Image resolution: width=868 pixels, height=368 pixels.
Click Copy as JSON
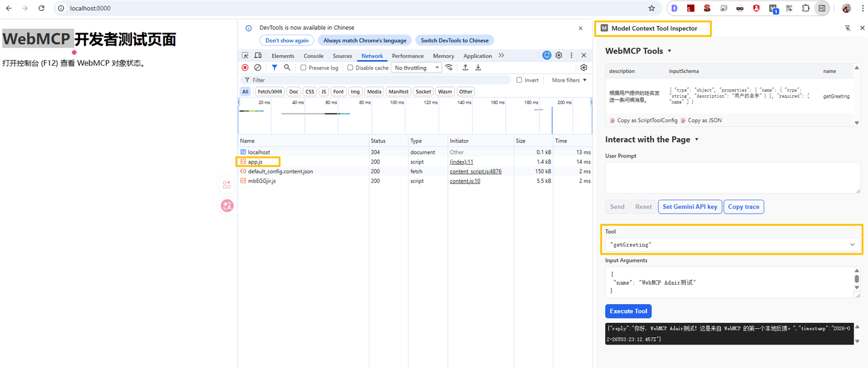coord(701,121)
